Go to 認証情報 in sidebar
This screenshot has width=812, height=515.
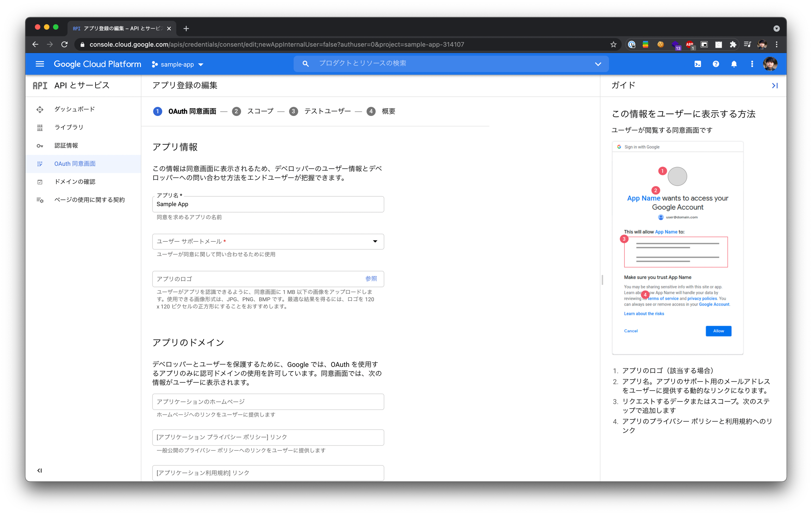[x=66, y=146]
